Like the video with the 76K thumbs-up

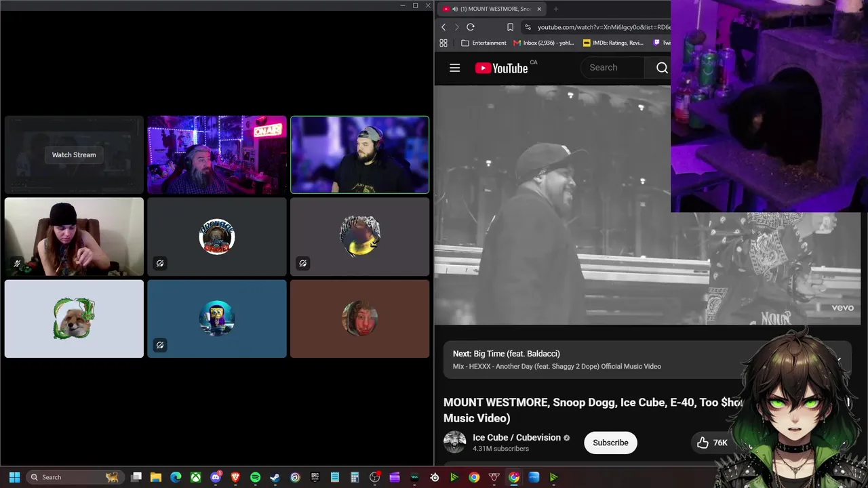[712, 443]
